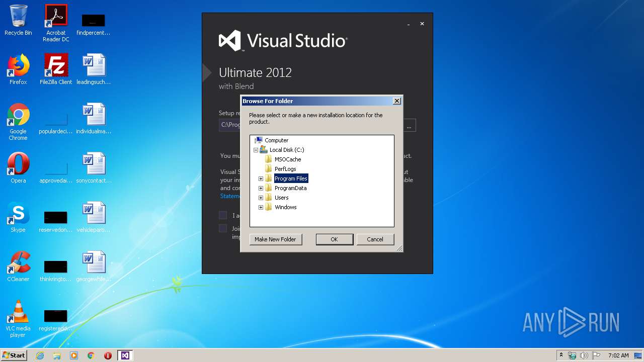Expand the Windows folder node
The image size is (644, 362).
261,207
